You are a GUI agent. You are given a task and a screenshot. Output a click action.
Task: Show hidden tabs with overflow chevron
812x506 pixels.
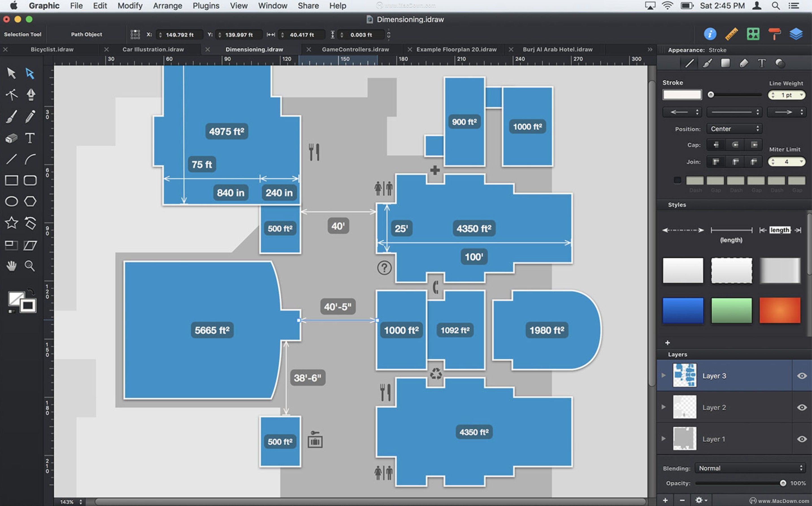click(650, 49)
